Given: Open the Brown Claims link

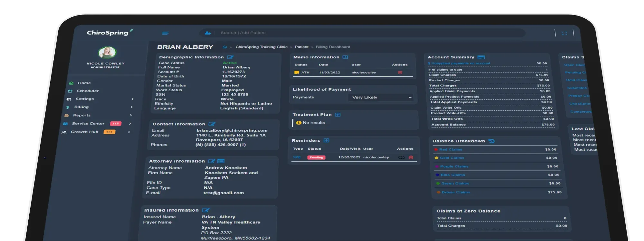Looking at the screenshot, I should 456,192.
